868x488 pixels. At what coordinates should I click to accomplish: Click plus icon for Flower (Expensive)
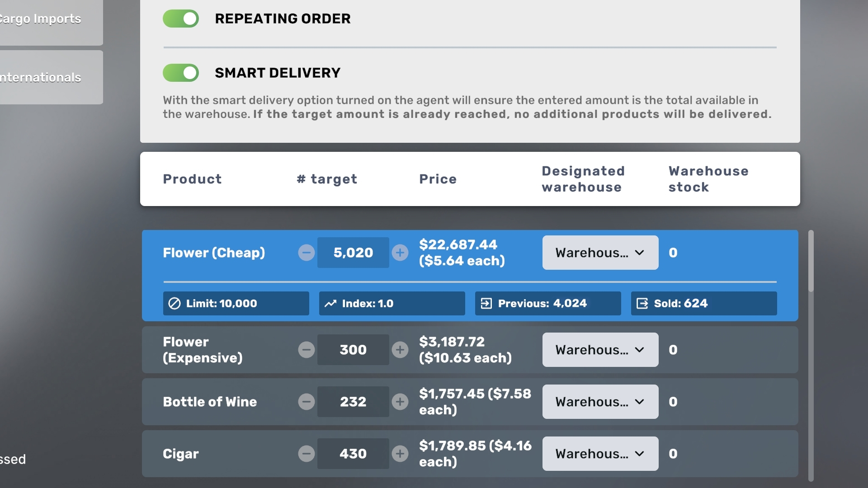(400, 350)
